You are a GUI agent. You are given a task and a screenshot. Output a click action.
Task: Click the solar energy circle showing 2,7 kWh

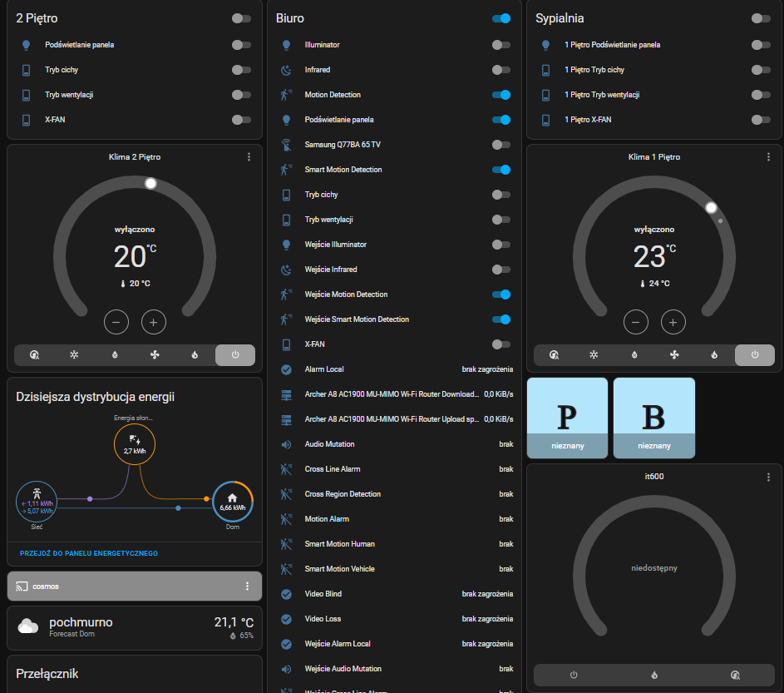pyautogui.click(x=134, y=444)
